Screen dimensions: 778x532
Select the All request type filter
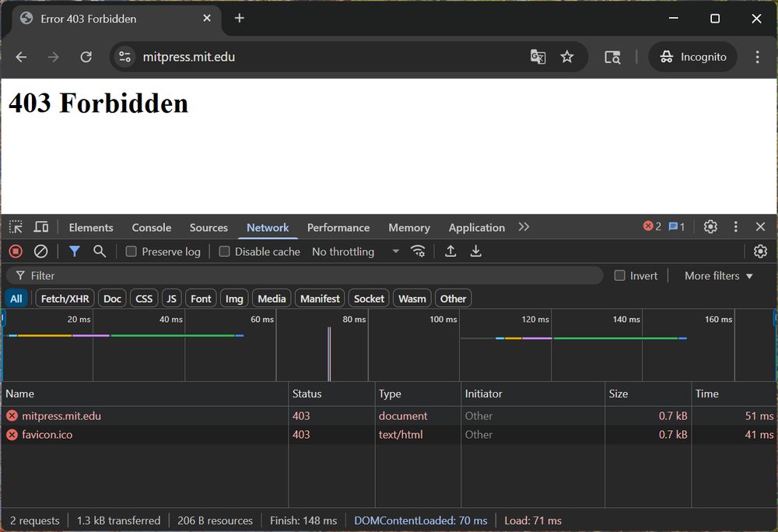tap(16, 299)
